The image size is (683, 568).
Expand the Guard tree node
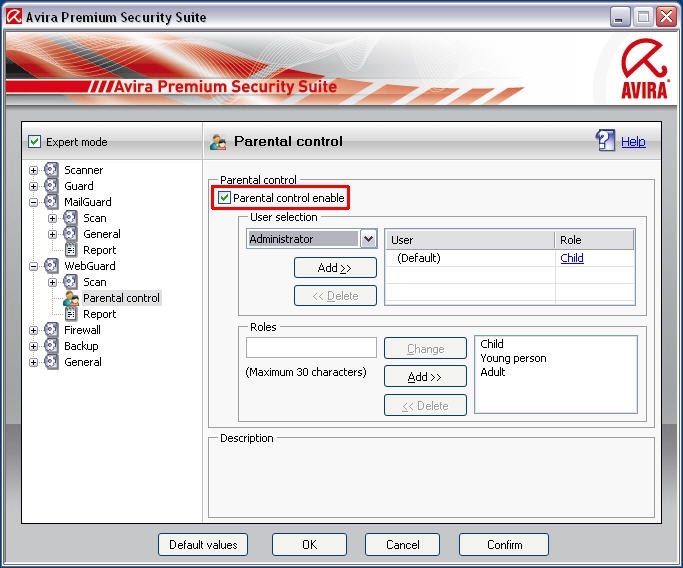pos(34,186)
